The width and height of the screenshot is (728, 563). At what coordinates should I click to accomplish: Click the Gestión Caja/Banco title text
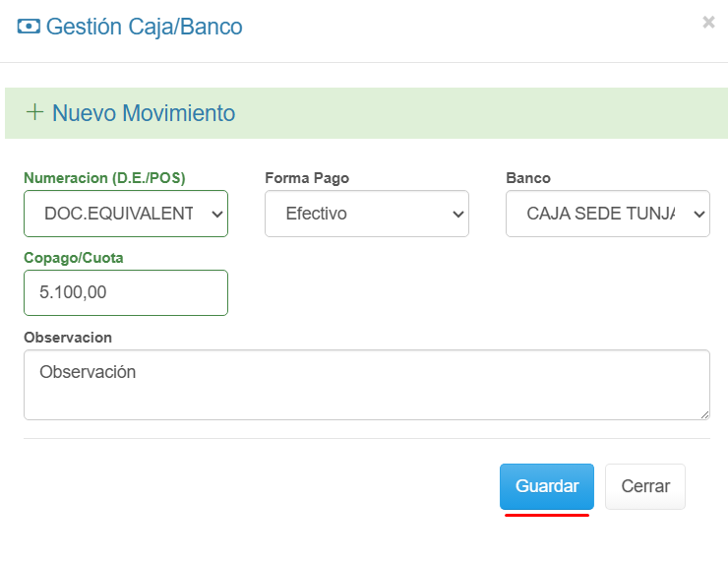tap(144, 28)
